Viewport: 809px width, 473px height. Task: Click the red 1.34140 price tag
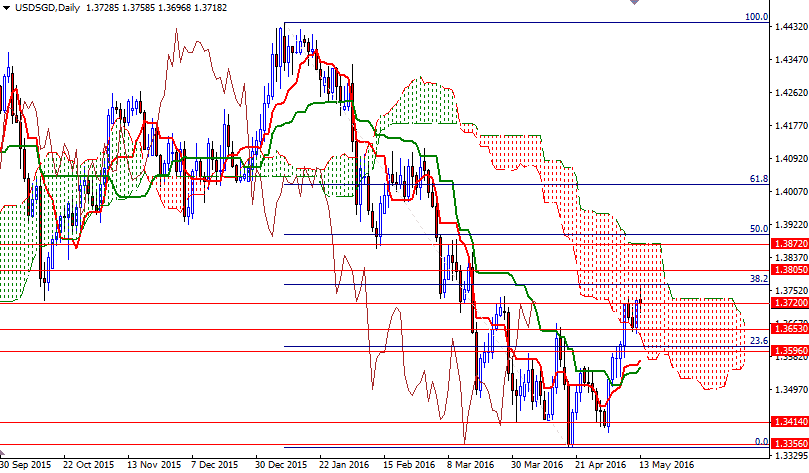(789, 422)
